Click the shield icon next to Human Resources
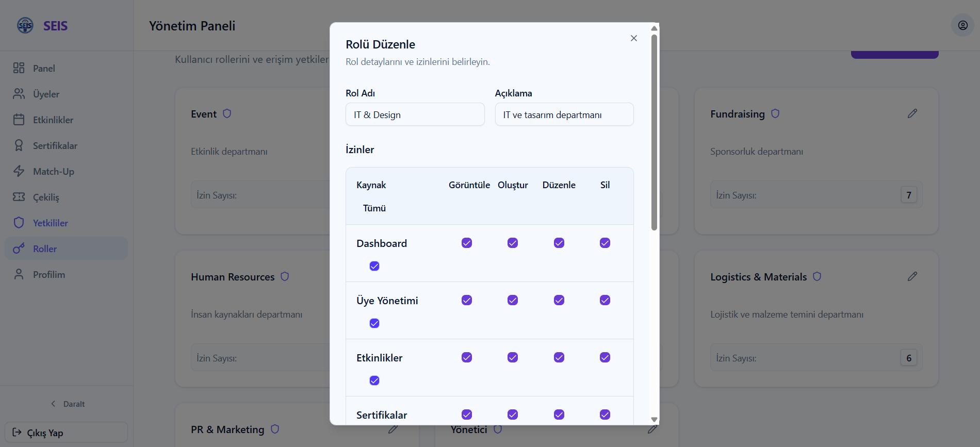980x447 pixels. (x=285, y=276)
